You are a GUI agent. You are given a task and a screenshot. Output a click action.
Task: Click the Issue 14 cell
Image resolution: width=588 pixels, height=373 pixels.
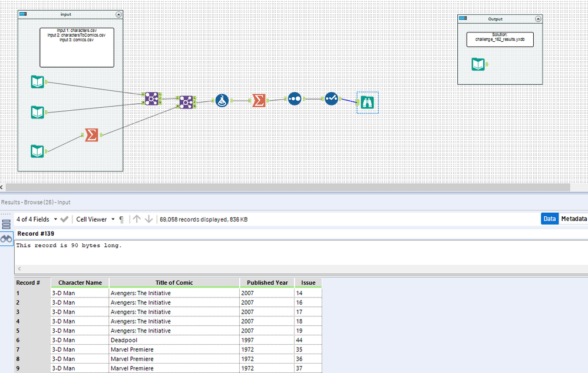(x=308, y=293)
